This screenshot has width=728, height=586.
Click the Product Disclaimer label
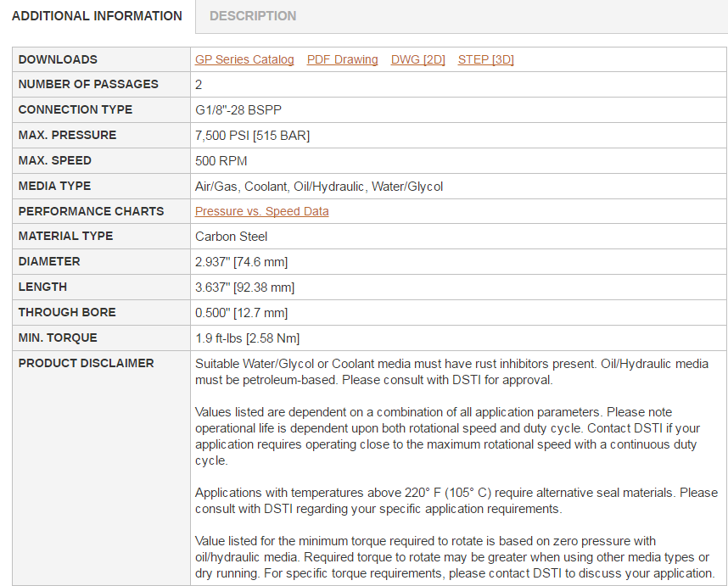pyautogui.click(x=86, y=363)
